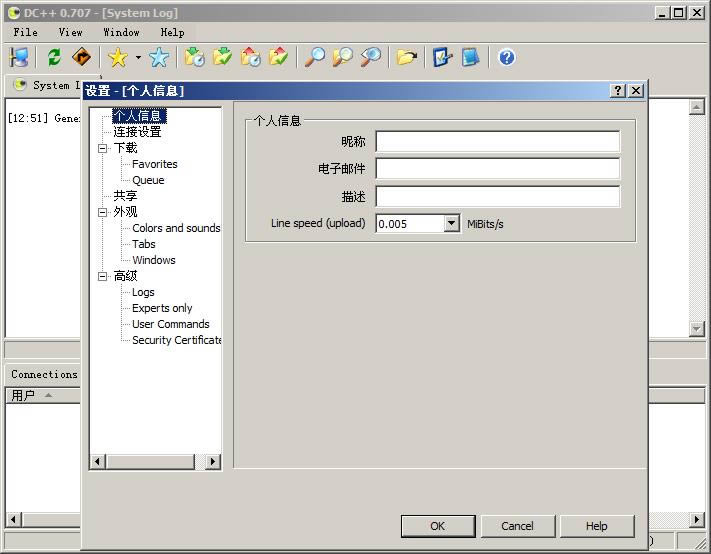This screenshot has width=711, height=554.
Task: Click tree scrollbar right arrow
Action: (213, 462)
